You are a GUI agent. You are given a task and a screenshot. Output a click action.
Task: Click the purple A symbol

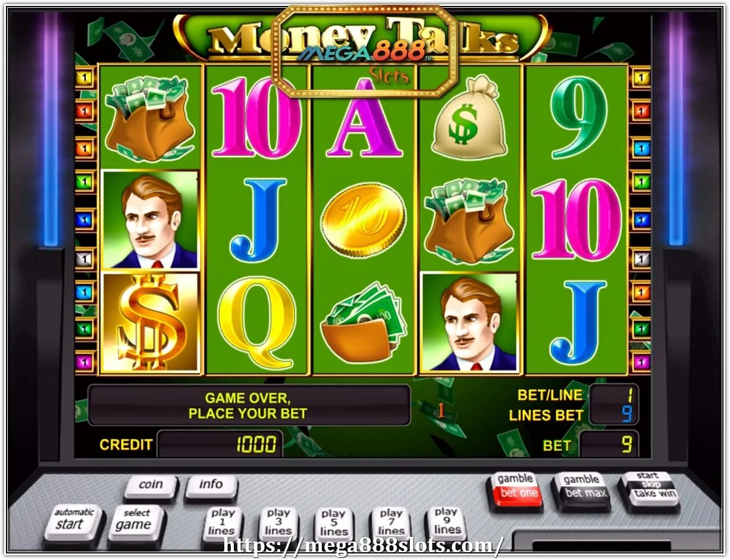click(364, 118)
